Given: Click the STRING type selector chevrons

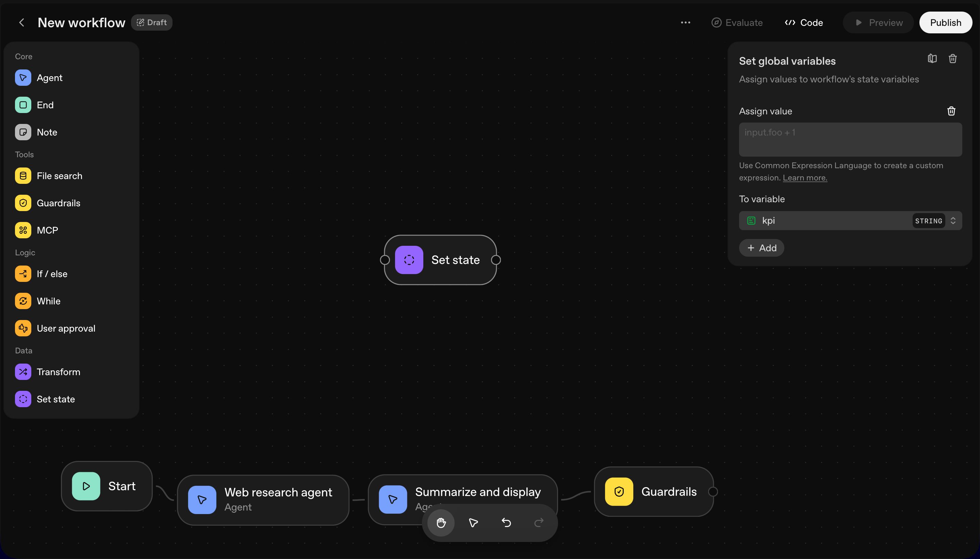Looking at the screenshot, I should [x=953, y=220].
